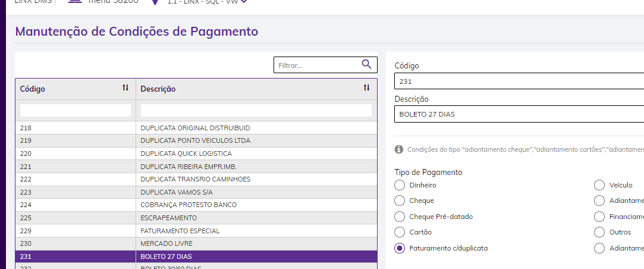Screen dimensions: 644x269
Task: Select the Dinheiro payment type
Action: pos(400,185)
